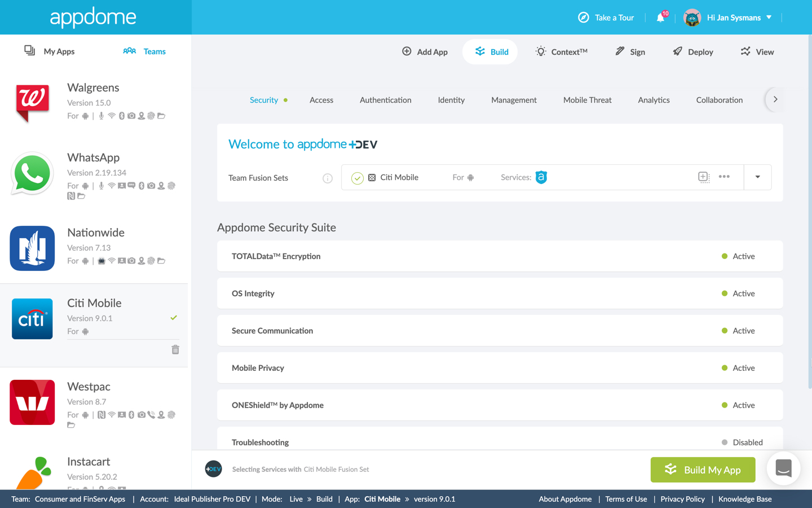The height and width of the screenshot is (508, 812).
Task: Click the notifications bell icon
Action: (x=660, y=18)
